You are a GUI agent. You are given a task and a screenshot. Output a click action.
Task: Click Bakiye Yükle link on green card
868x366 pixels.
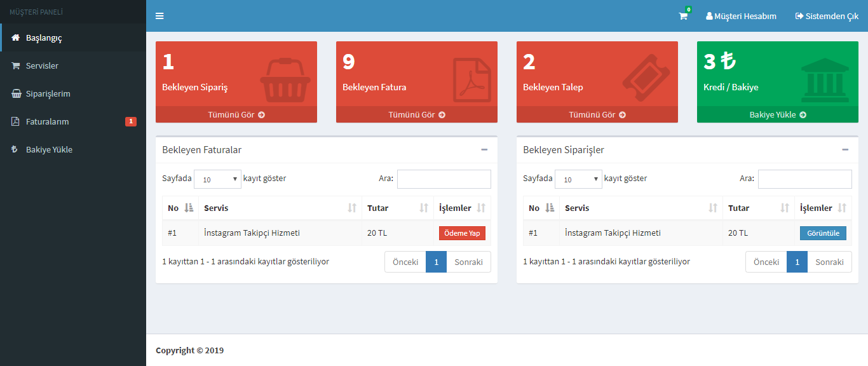(x=778, y=114)
